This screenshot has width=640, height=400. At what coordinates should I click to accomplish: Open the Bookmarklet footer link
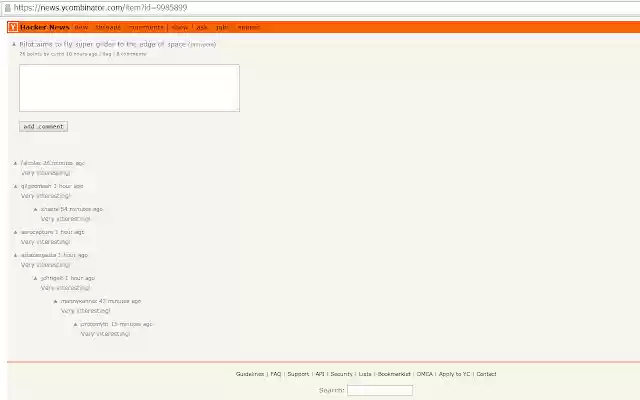point(394,374)
